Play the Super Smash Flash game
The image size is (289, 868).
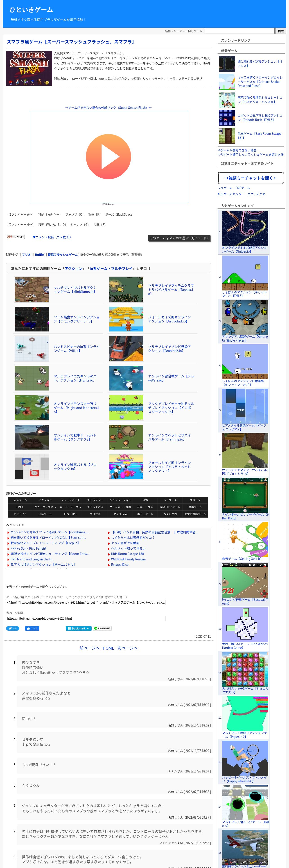[108, 157]
